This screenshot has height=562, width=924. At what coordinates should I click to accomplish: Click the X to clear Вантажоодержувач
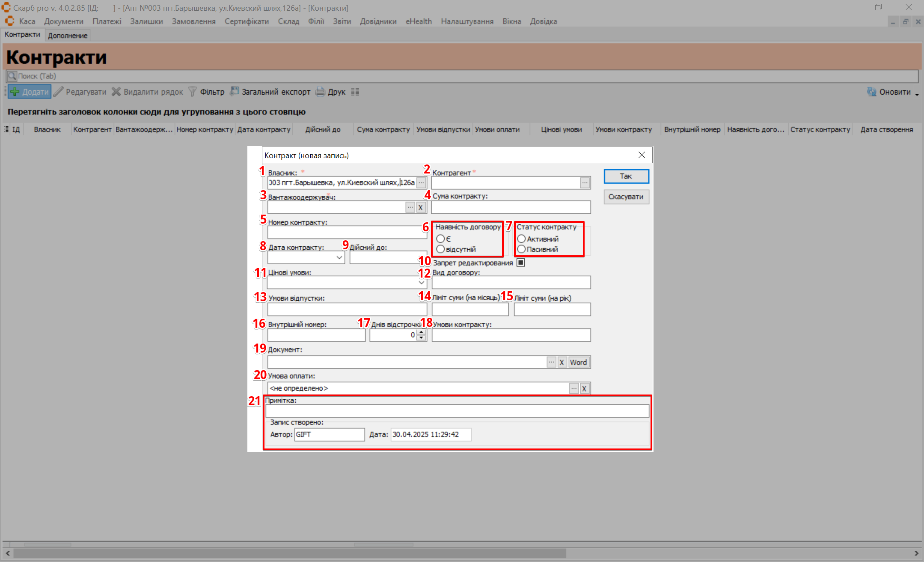tap(421, 208)
